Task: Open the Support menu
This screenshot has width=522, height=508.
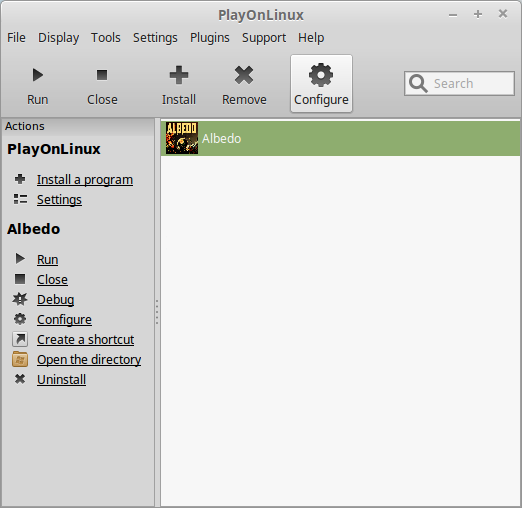Action: coord(264,38)
